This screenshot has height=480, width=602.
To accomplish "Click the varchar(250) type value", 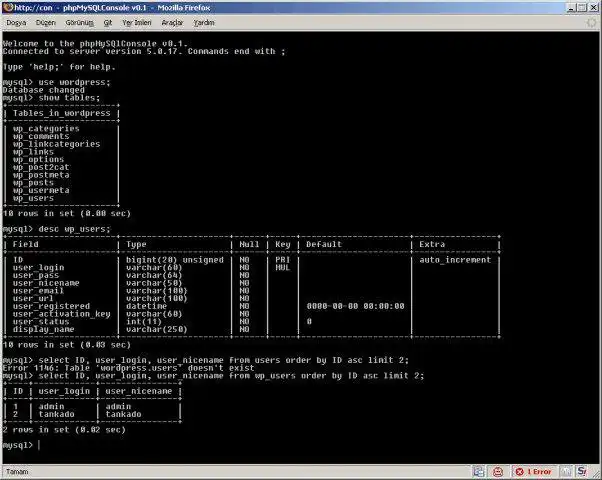I will [x=157, y=329].
